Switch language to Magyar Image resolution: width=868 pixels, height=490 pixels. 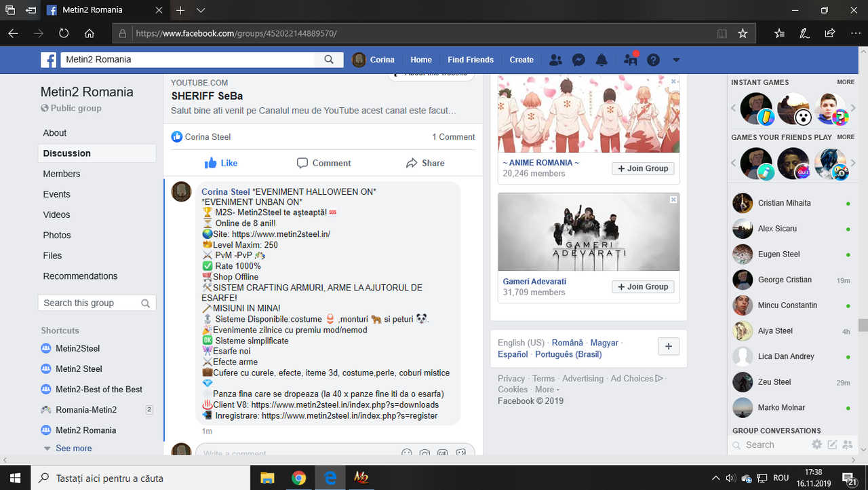click(604, 343)
